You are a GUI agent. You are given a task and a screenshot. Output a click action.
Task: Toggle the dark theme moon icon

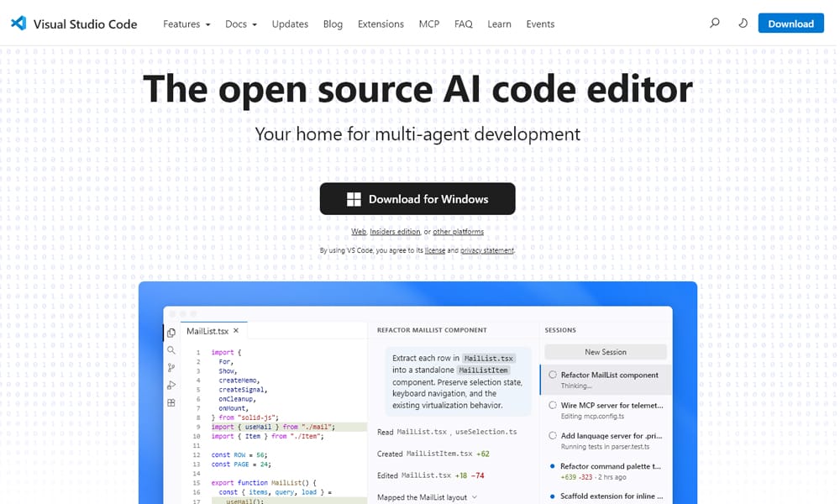pyautogui.click(x=743, y=23)
